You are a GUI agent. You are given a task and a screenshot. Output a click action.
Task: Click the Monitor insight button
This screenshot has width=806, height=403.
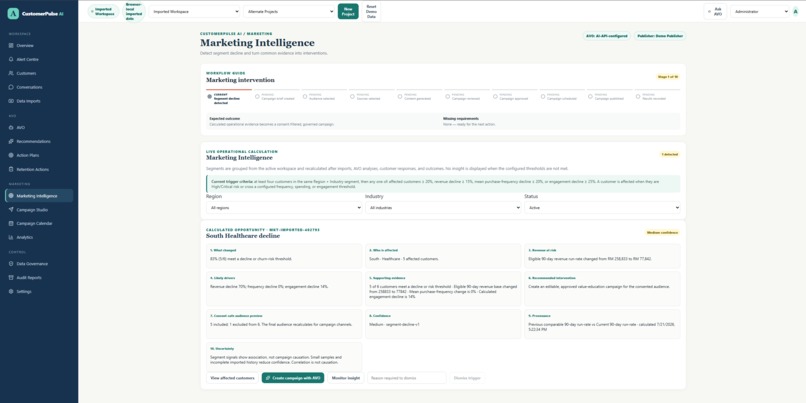(x=346, y=378)
